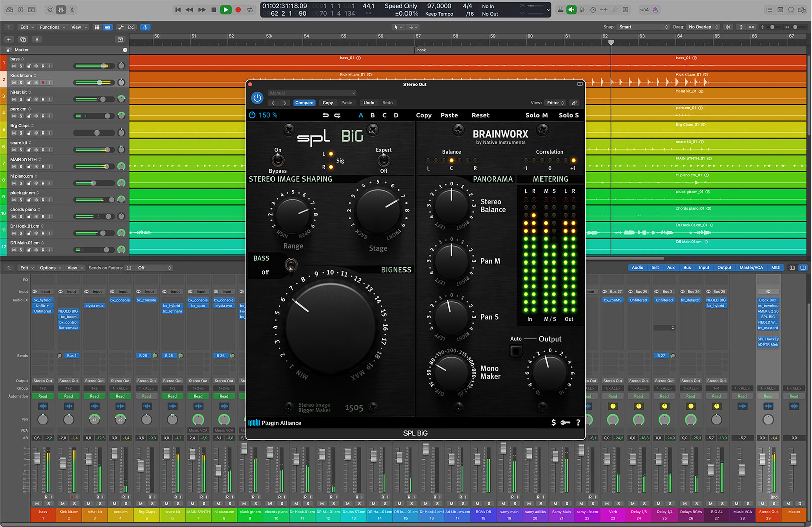
Task: Start playback with the green play button
Action: click(x=226, y=9)
